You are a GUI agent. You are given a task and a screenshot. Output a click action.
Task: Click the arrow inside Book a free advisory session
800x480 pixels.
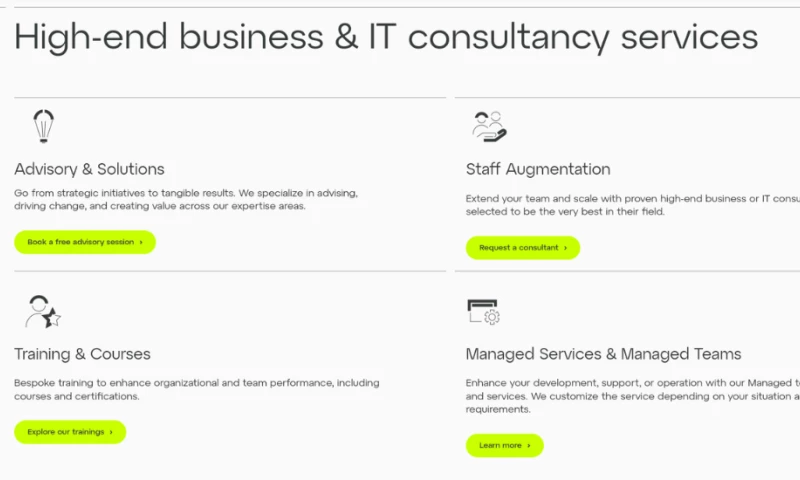(x=141, y=242)
